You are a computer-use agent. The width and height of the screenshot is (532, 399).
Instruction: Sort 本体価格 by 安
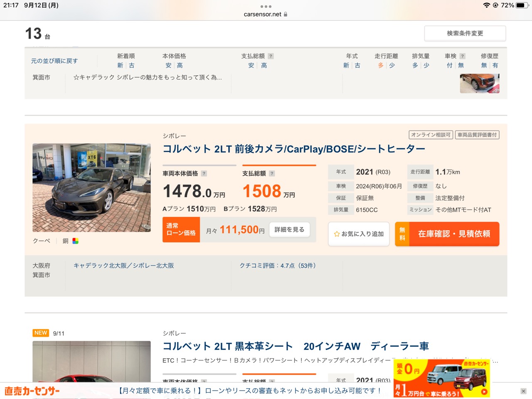pos(168,65)
